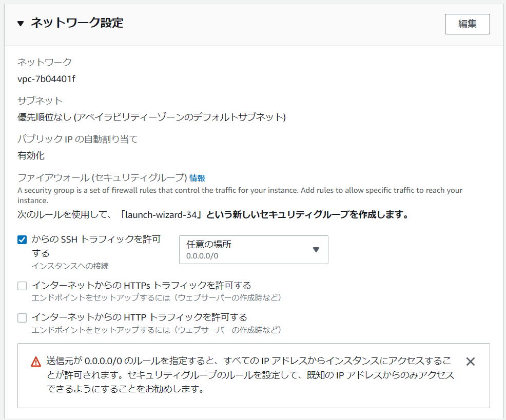This screenshot has height=420, width=506.
Task: Click the 優先順位なし subnet value text
Action: [x=151, y=117]
